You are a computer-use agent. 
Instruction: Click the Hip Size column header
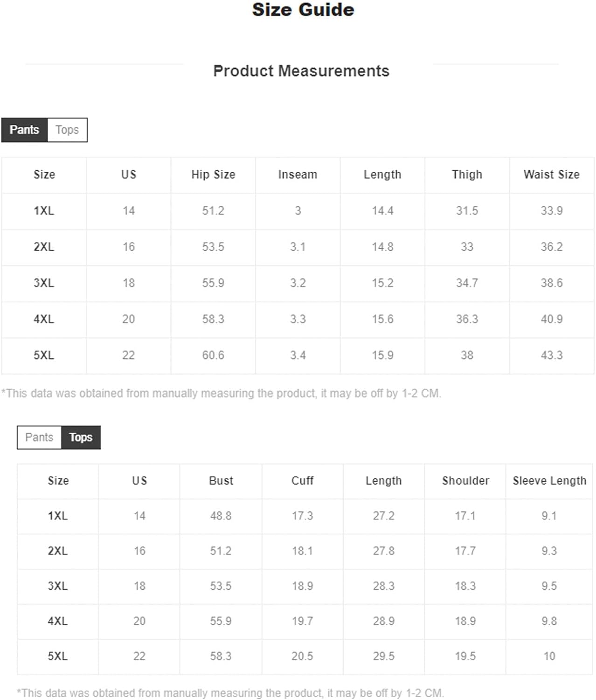pos(213,175)
